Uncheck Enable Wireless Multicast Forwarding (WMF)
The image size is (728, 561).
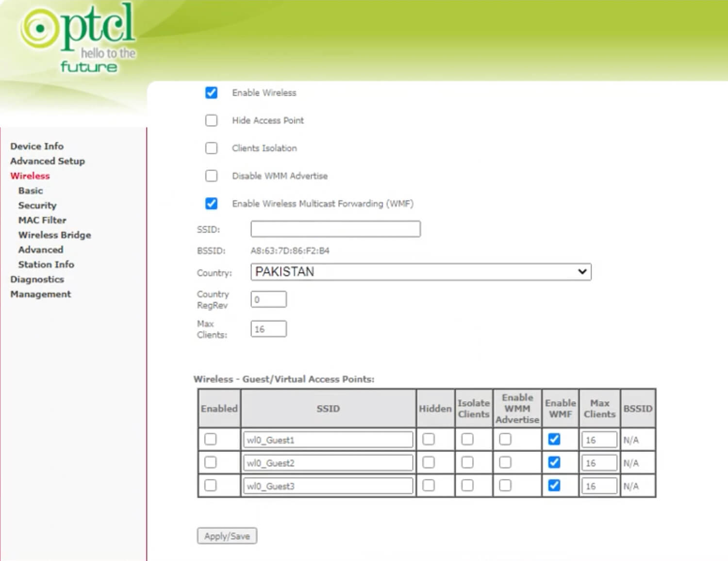211,204
